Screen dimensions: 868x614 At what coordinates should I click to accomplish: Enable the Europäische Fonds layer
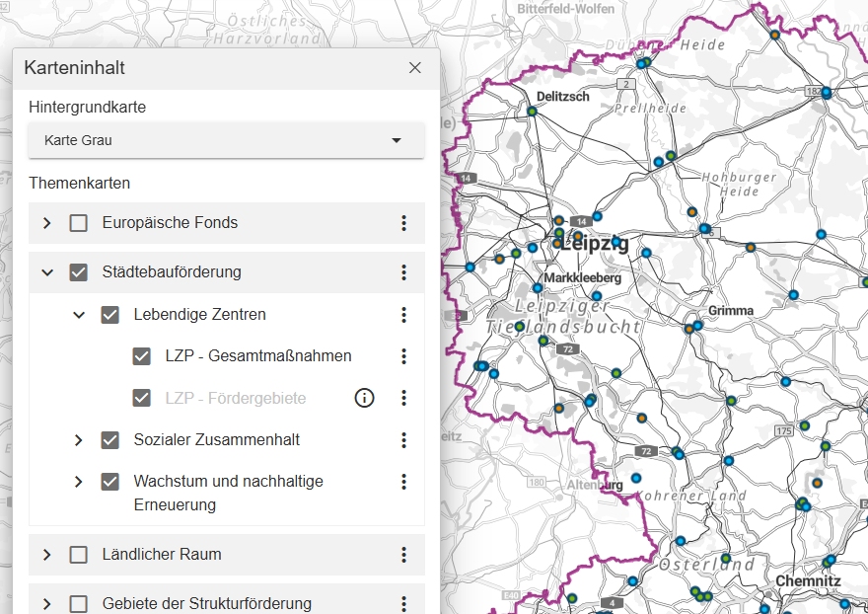click(x=78, y=223)
